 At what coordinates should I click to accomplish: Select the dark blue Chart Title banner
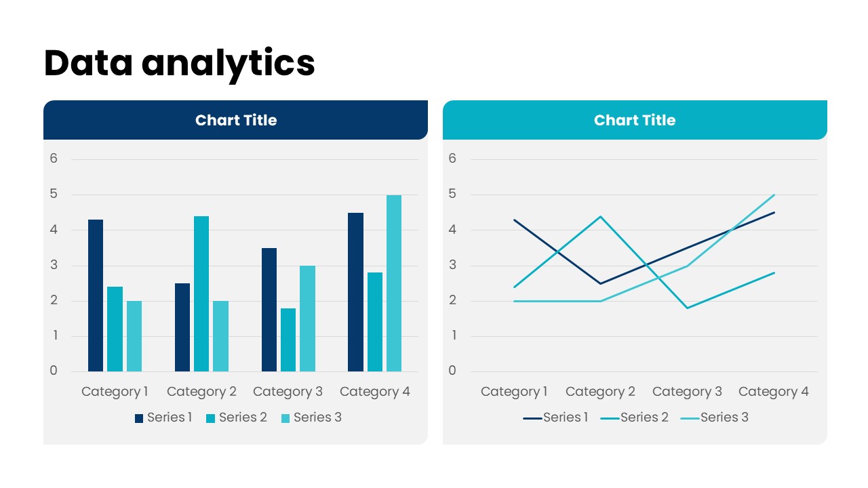[x=235, y=120]
